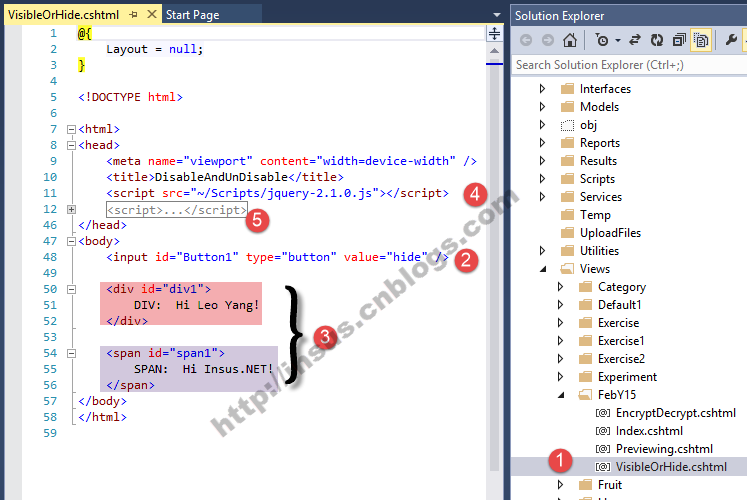Expand the Fruit folder arrow
Screen dimensions: 747x500
[x=560, y=485]
